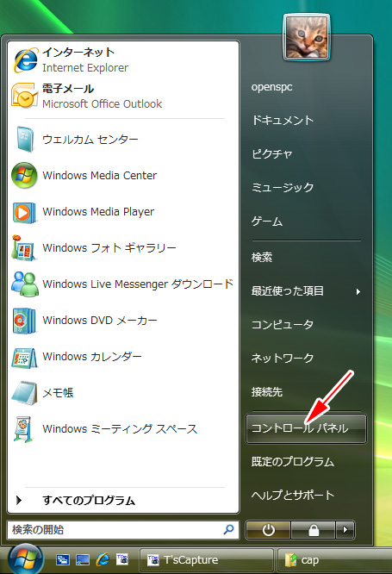
Task: Open コンピュータ
Action: 283,324
